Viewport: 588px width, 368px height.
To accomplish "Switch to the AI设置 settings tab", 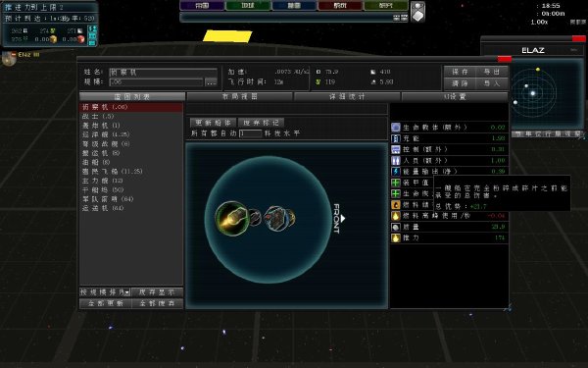I will (x=455, y=96).
